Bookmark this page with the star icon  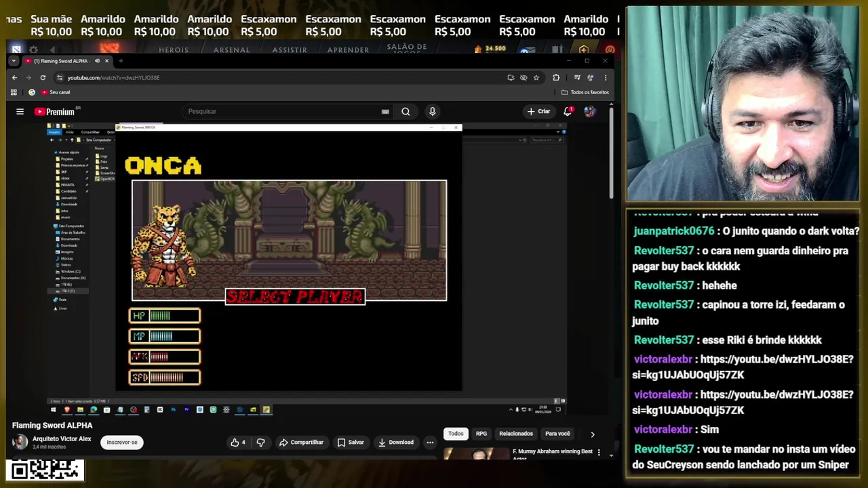pos(536,78)
